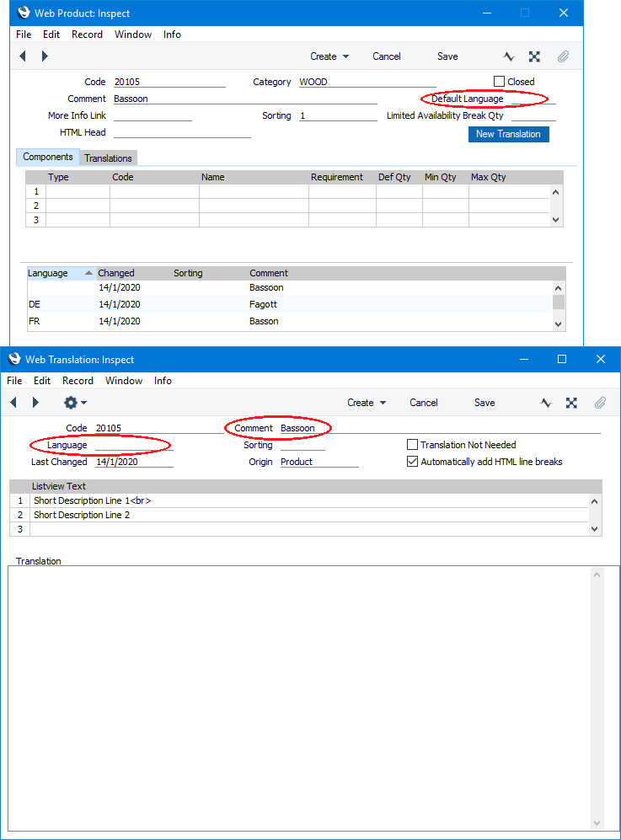Go to previous record in Web Product window
The height and width of the screenshot is (840, 621).
(23, 56)
